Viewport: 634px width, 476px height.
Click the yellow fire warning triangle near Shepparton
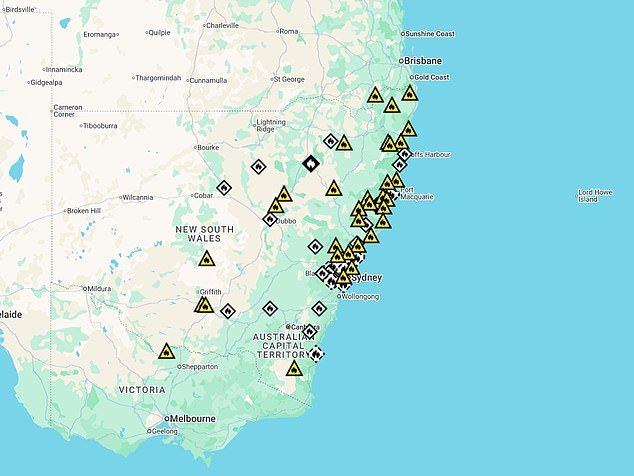(166, 352)
